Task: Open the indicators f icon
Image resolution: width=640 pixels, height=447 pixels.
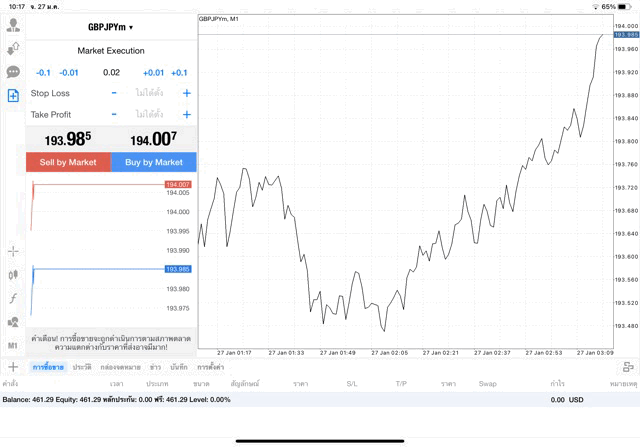Action: click(x=13, y=298)
